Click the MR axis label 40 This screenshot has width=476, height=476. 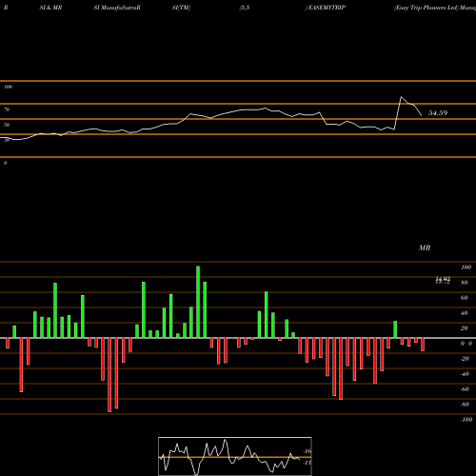point(464,313)
